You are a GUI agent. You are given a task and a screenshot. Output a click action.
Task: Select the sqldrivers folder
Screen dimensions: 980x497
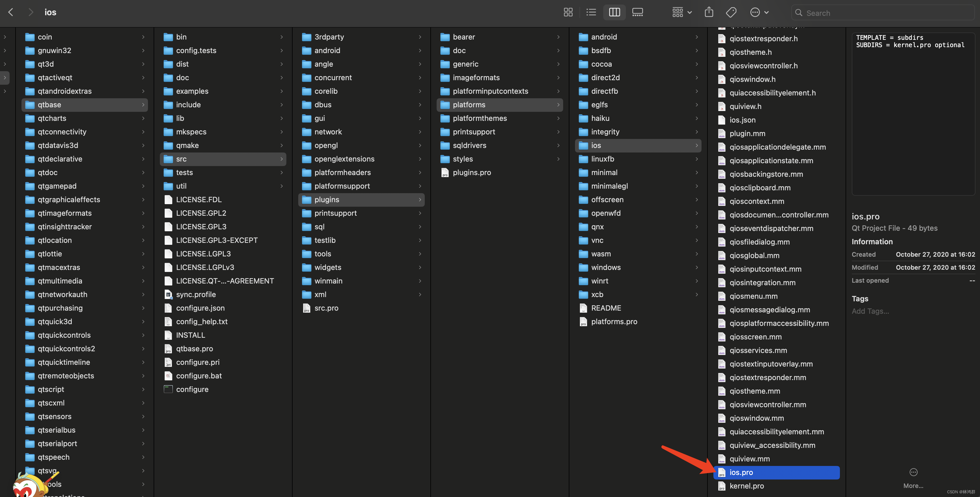click(500, 145)
